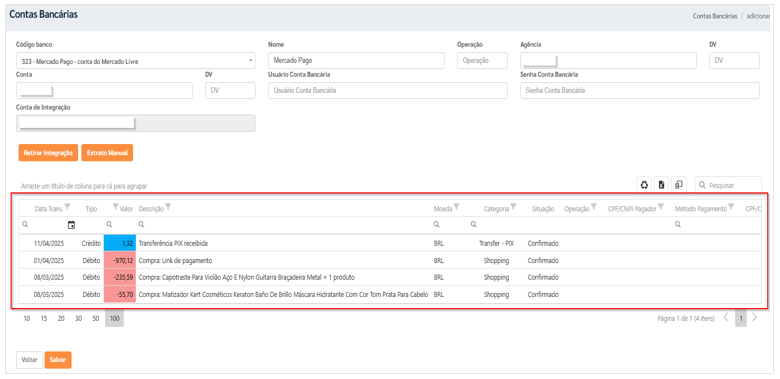Open the Operação column filter icon
Image resolution: width=780 pixels, height=379 pixels.
(x=594, y=207)
